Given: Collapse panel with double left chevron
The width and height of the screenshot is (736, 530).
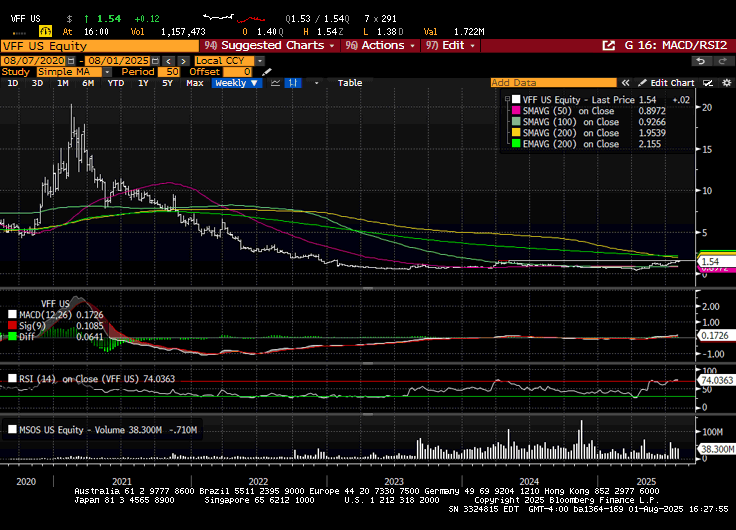Looking at the screenshot, I should (x=625, y=83).
